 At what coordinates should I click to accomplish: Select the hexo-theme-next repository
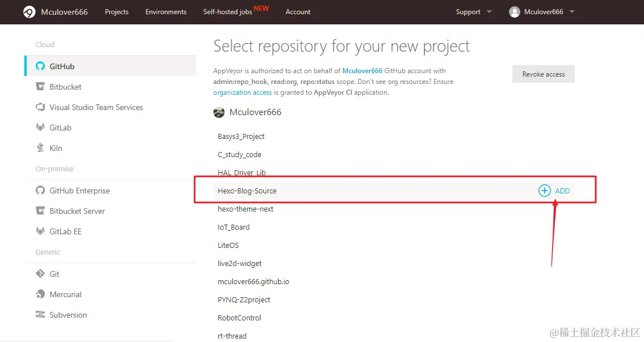coord(245,209)
